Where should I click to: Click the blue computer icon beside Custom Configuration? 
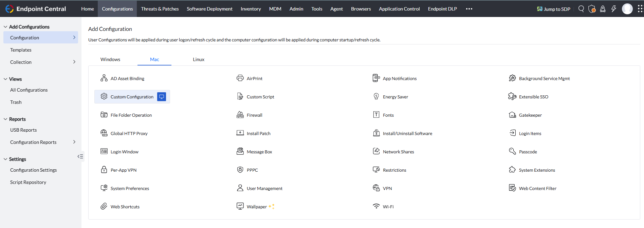click(x=162, y=97)
